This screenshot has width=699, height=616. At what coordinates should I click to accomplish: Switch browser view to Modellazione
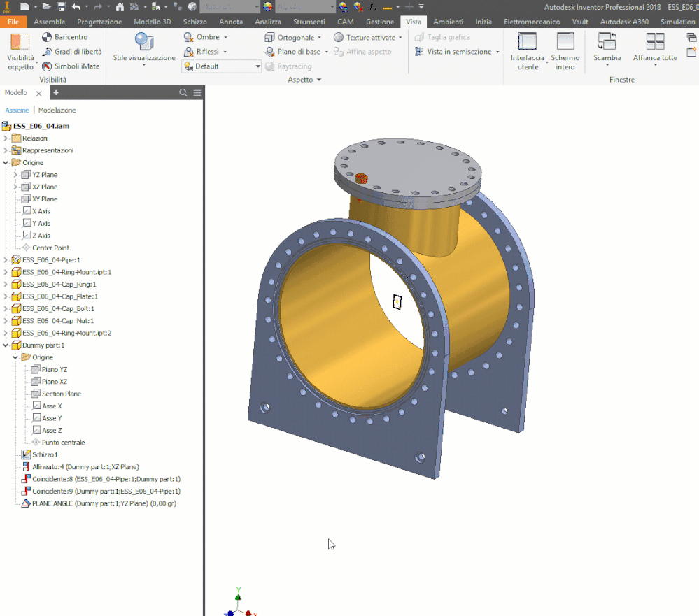pyautogui.click(x=57, y=110)
